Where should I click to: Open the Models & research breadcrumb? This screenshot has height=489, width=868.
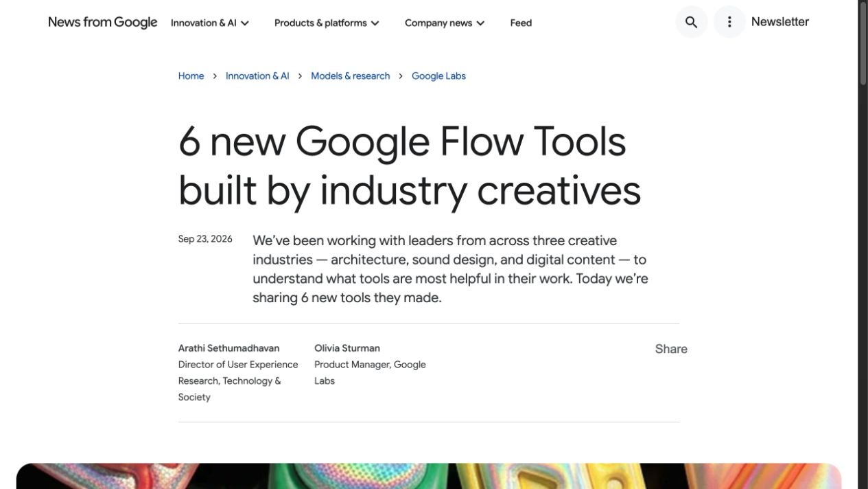[x=351, y=76]
